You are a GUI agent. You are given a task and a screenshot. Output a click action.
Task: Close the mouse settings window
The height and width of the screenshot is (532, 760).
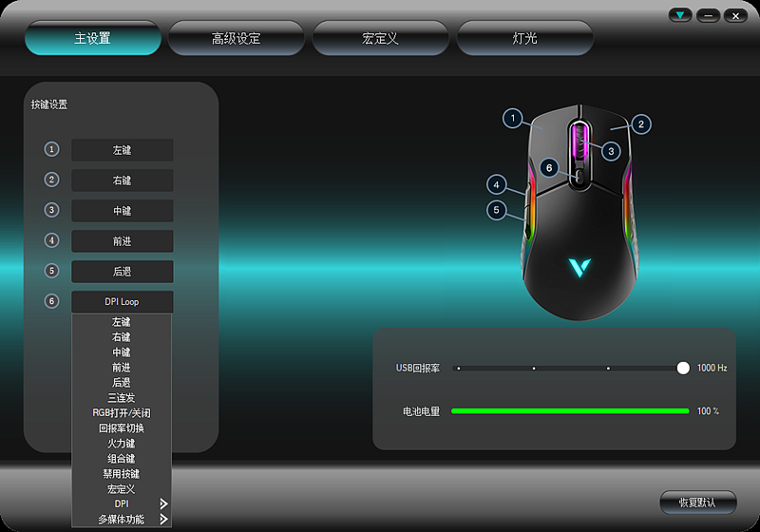tap(735, 15)
